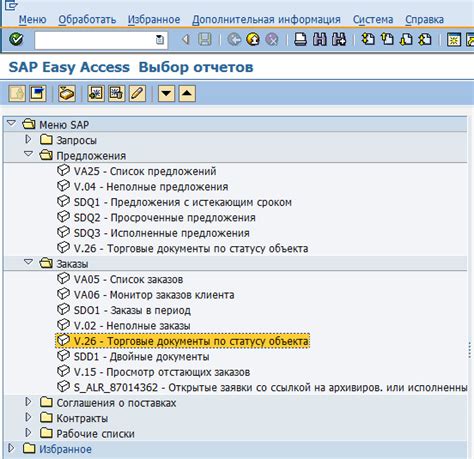Click the Cancel cross icon

click(x=272, y=39)
